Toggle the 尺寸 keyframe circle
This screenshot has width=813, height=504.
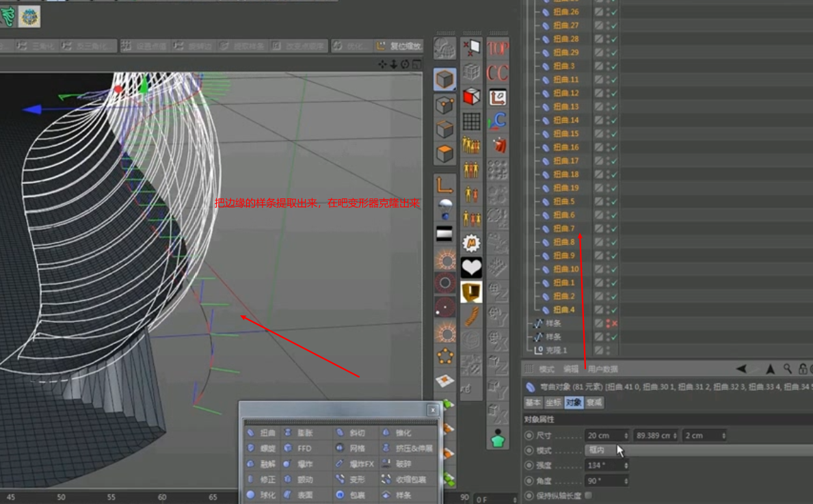click(x=529, y=436)
